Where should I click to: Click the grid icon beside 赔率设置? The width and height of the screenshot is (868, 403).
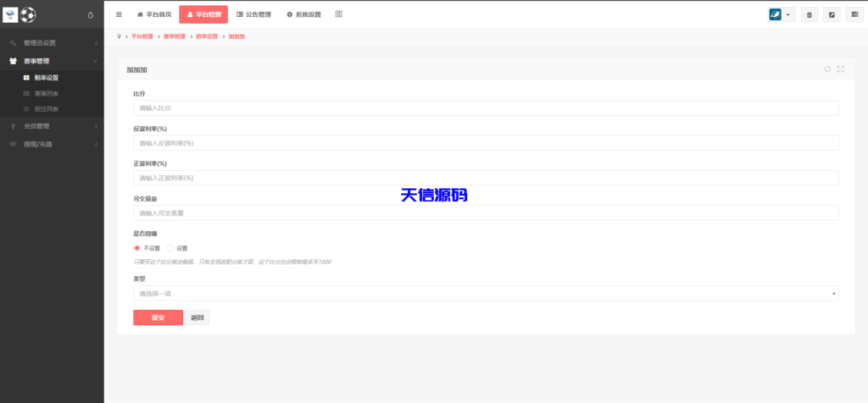(26, 78)
